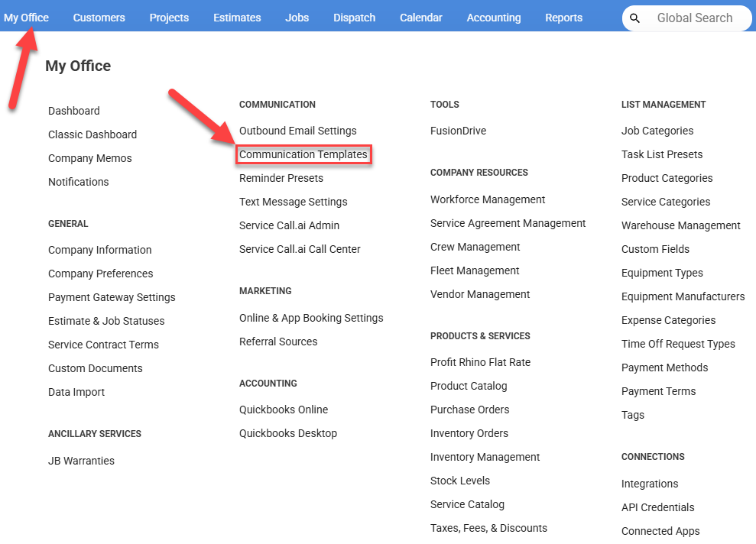Open Equipment Manufacturers
This screenshot has width=756, height=544.
(683, 296)
